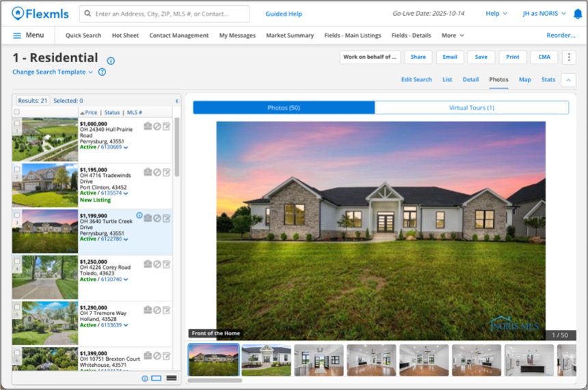Viewport: 588px width, 390px height.
Task: Open Change Search Template dropdown
Action: coord(53,72)
